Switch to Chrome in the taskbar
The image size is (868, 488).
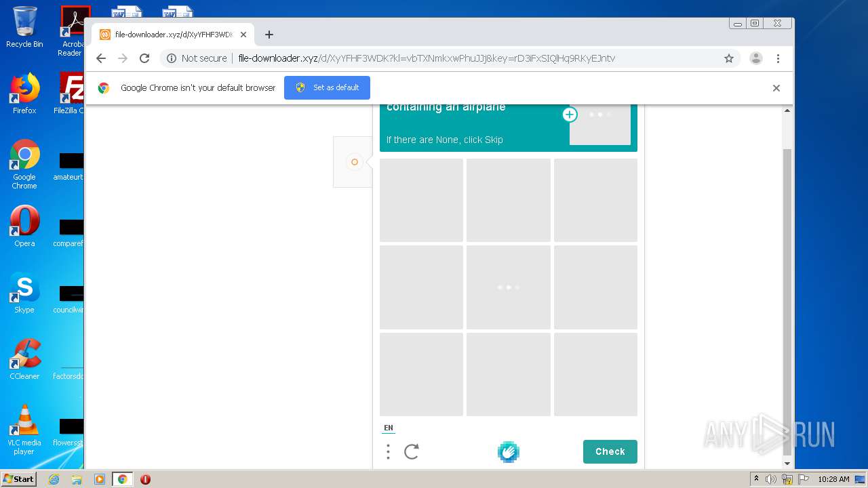pyautogui.click(x=122, y=479)
